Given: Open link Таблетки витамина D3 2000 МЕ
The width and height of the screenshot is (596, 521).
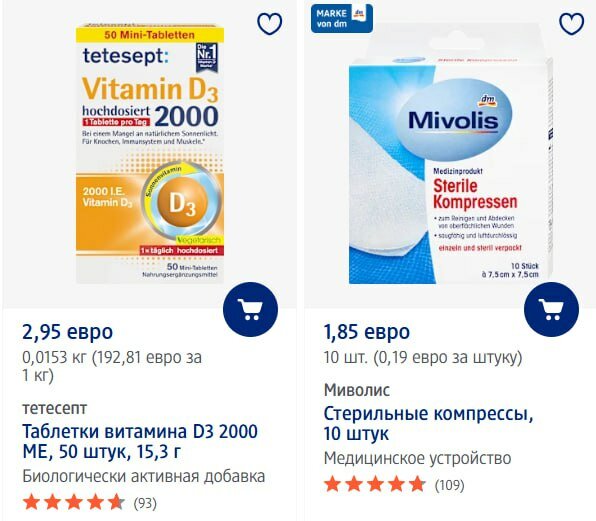Looking at the screenshot, I should coord(140,442).
